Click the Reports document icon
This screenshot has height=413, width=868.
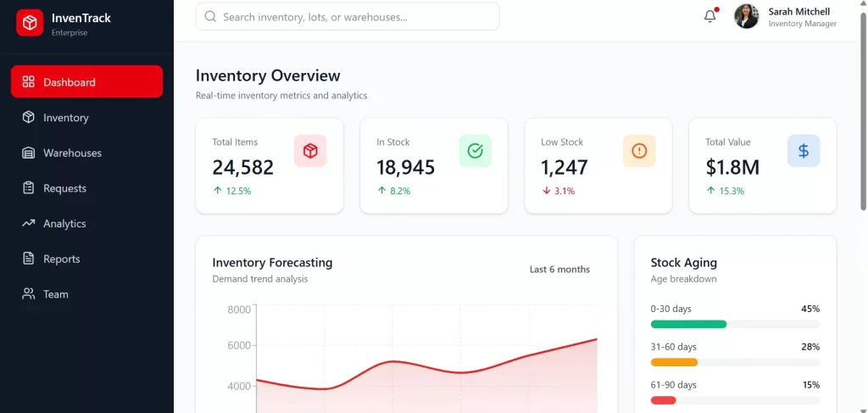tap(28, 259)
